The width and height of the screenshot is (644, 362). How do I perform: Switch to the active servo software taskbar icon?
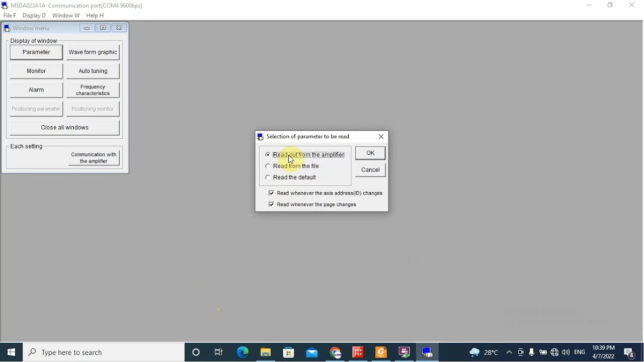click(x=427, y=352)
